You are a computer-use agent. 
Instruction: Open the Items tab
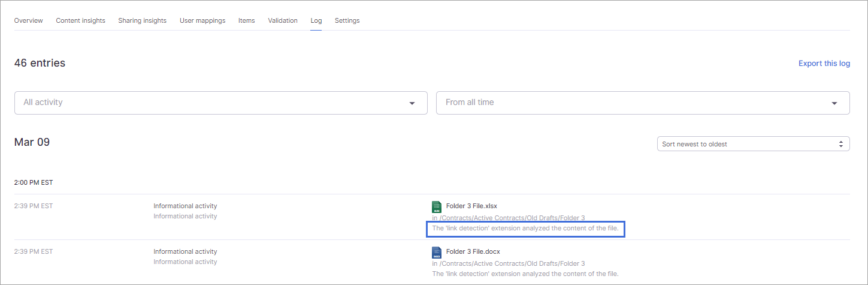246,20
